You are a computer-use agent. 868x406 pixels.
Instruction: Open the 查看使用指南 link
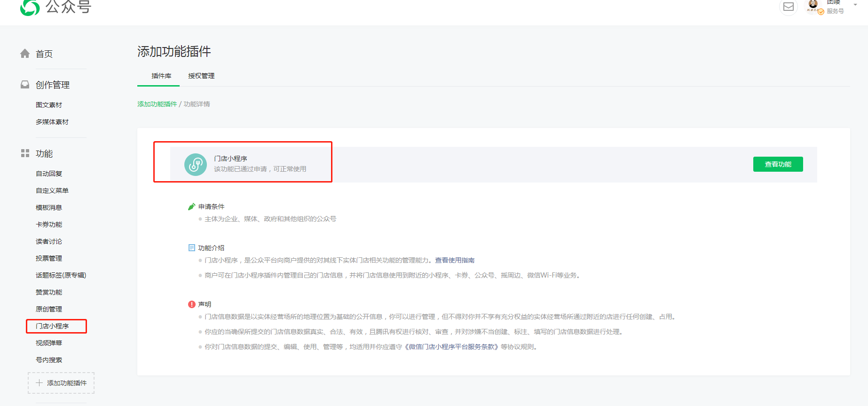(455, 260)
